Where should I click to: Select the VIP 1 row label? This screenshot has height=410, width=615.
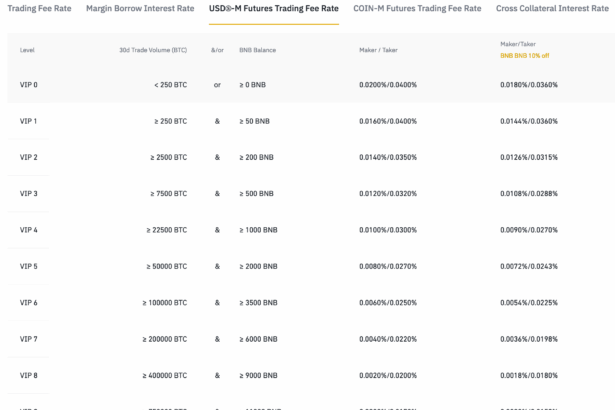[x=29, y=121]
